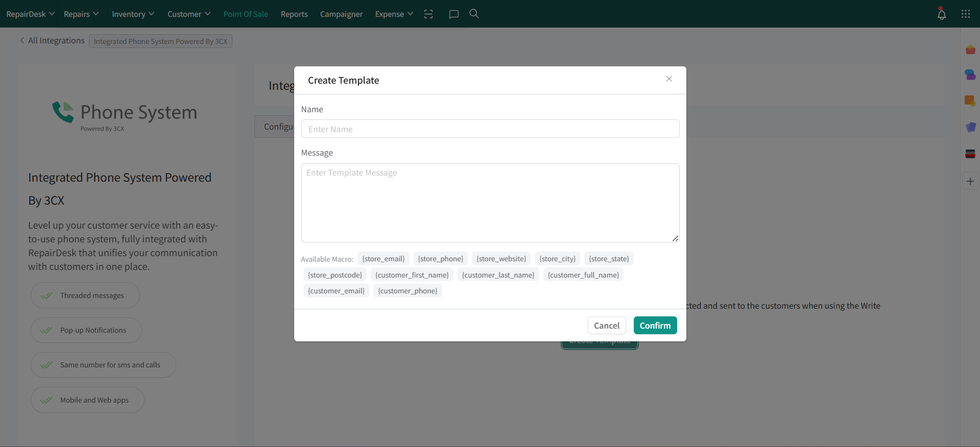The image size is (980, 447).
Task: Insert the {store_state} macro
Action: click(x=609, y=259)
